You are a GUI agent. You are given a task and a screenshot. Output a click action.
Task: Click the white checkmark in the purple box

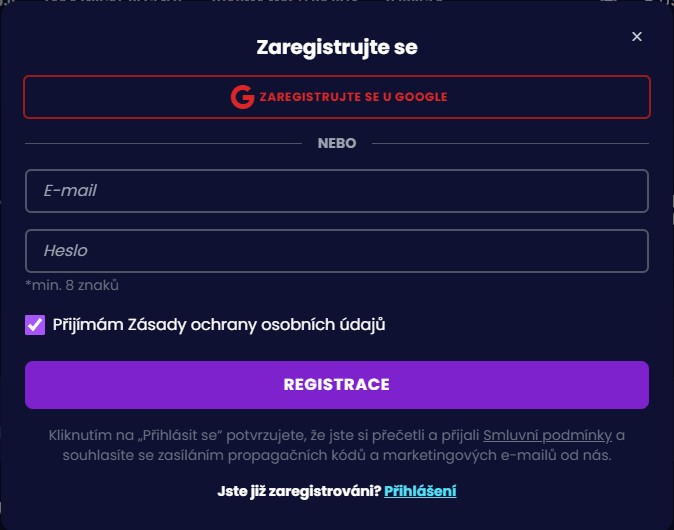tap(35, 325)
